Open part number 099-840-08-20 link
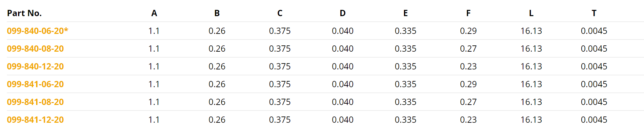The image size is (644, 128). click(35, 49)
